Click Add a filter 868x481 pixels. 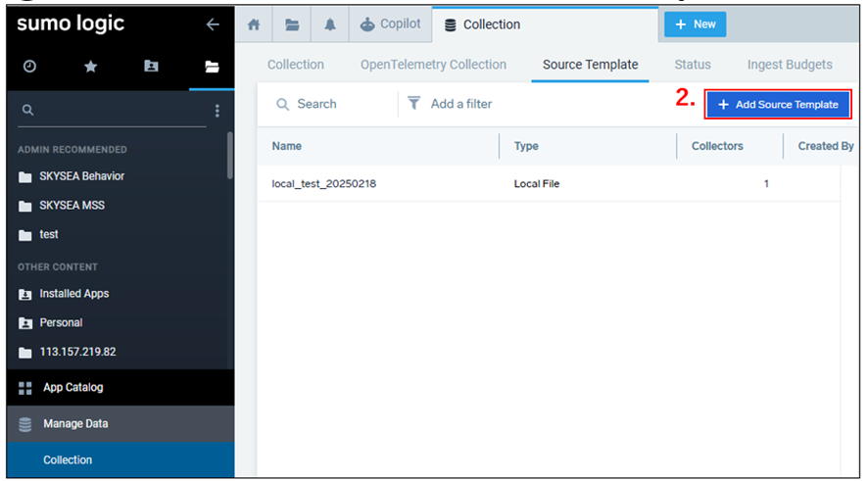461,104
